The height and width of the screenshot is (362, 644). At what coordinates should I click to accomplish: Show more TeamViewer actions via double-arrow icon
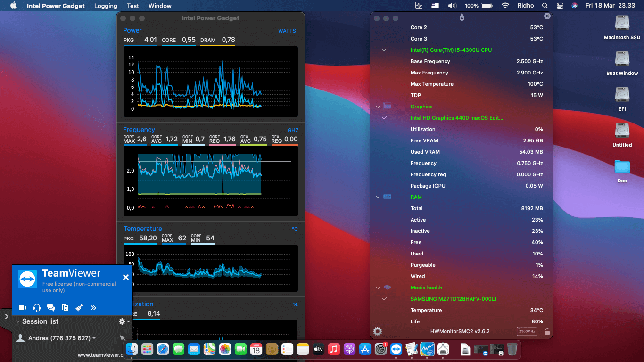click(x=93, y=307)
